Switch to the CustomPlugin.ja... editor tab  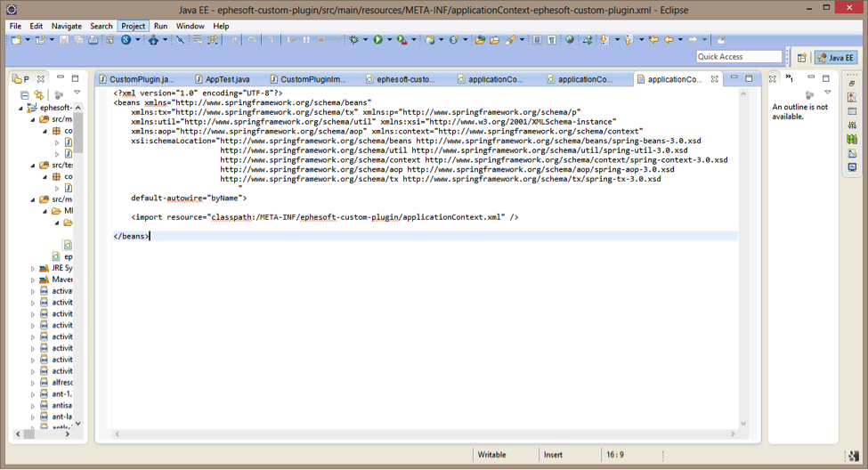tap(137, 79)
